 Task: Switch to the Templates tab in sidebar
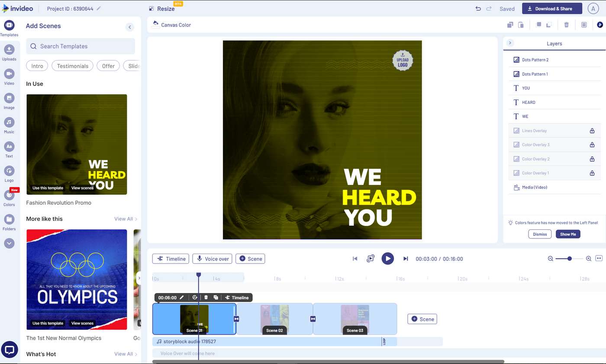(9, 27)
